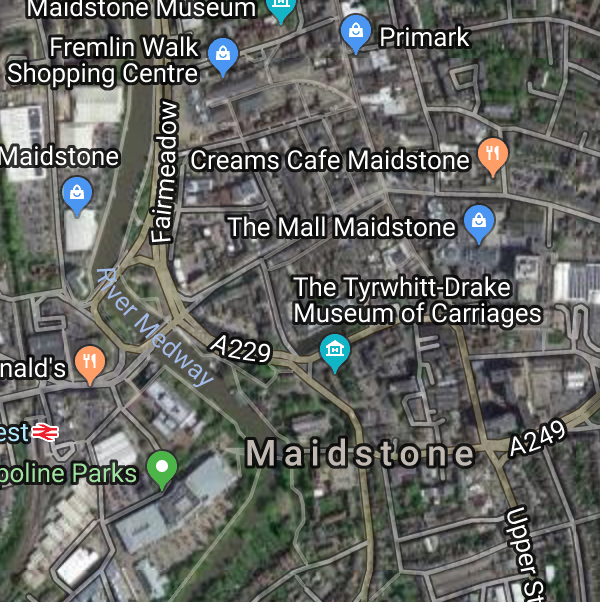This screenshot has height=602, width=600.
Task: Open the green trampoline park pin
Action: pos(162,470)
